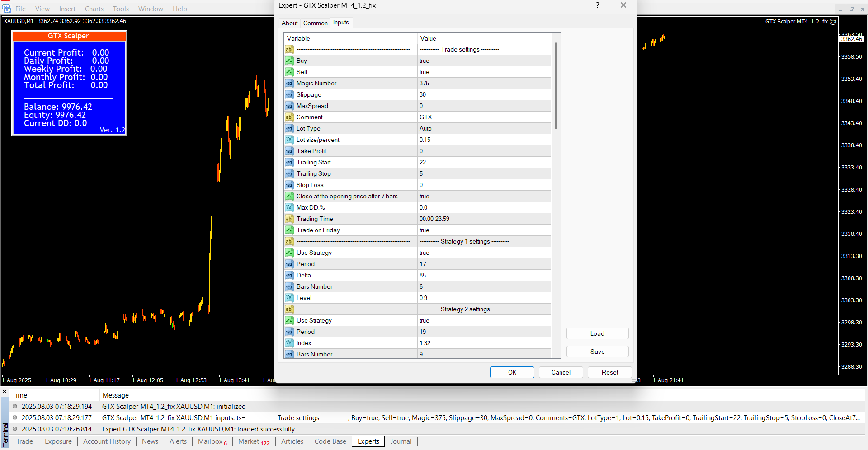The image size is (868, 450).
Task: Switch to the Common tab
Action: [315, 23]
